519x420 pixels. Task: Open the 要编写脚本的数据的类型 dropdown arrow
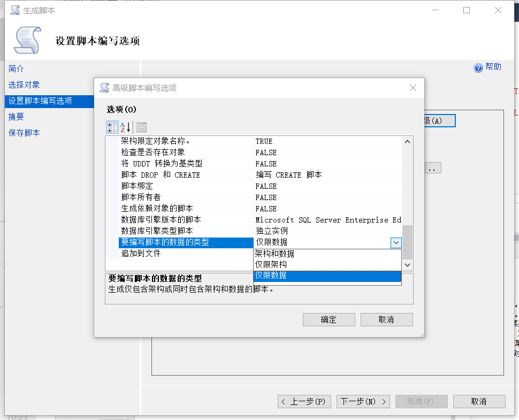(x=396, y=242)
